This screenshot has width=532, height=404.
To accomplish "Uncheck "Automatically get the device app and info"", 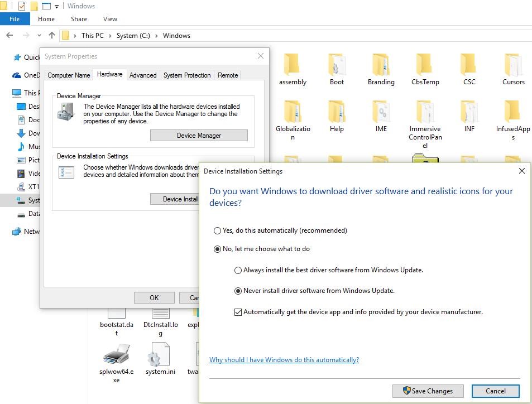I will [238, 311].
